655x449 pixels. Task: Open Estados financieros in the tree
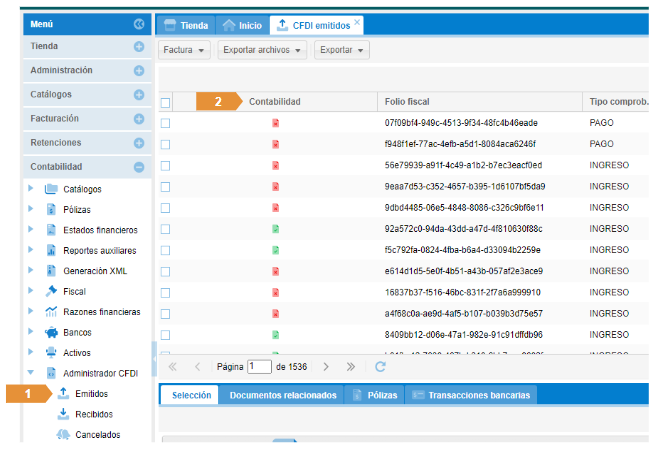point(100,229)
